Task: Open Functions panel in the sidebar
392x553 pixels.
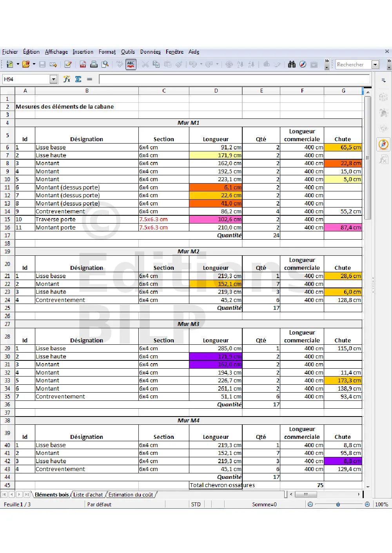Action: [x=383, y=160]
